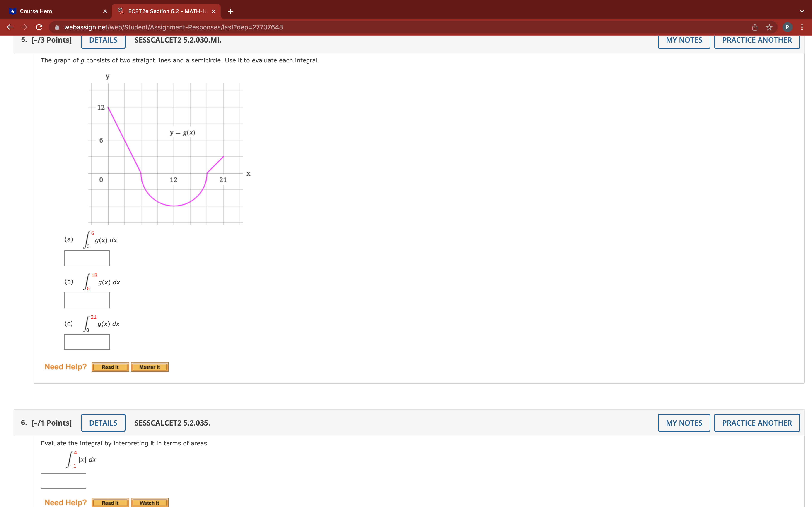The height and width of the screenshot is (507, 812).
Task: Click the answer box for part (a)
Action: pyautogui.click(x=87, y=258)
